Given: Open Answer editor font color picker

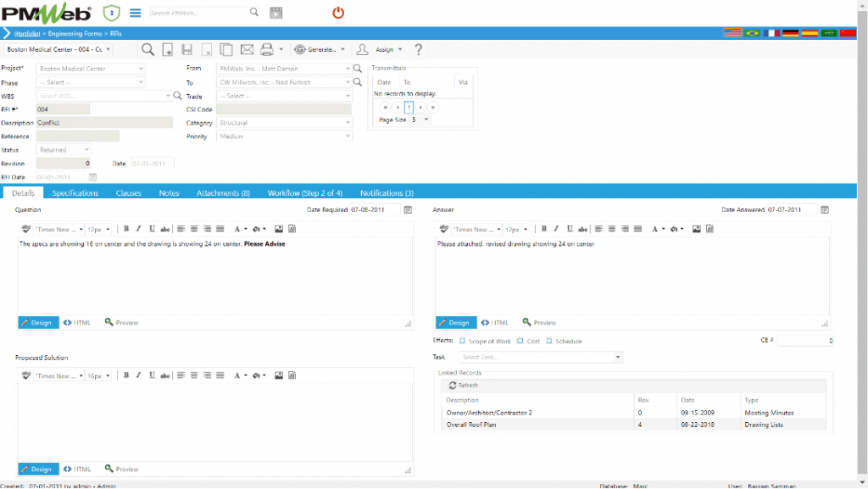Looking at the screenshot, I should [657, 229].
